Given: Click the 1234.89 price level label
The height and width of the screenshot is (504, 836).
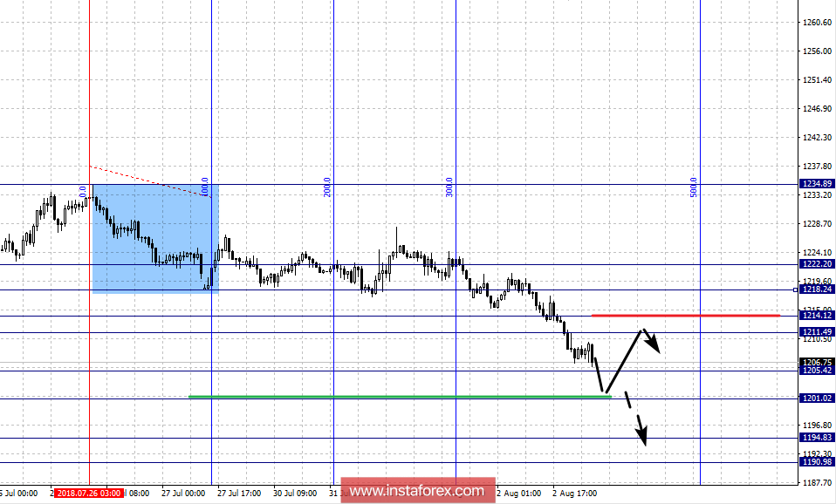Looking at the screenshot, I should click(818, 183).
